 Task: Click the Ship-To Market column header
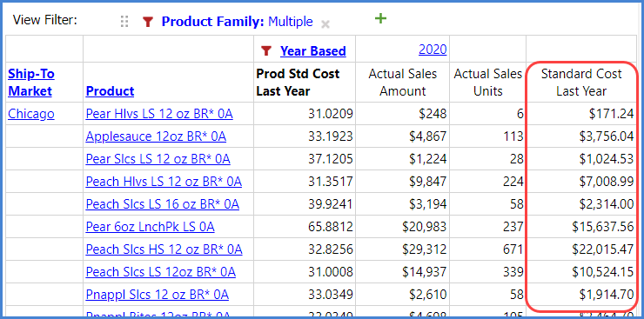31,83
